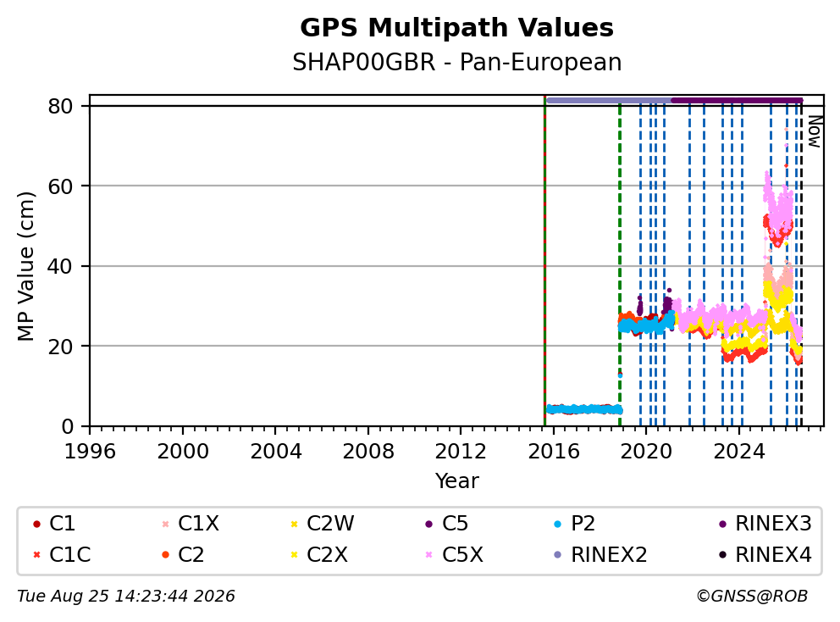Click the blue P2 legend dot
The height and width of the screenshot is (622, 840).
[558, 524]
